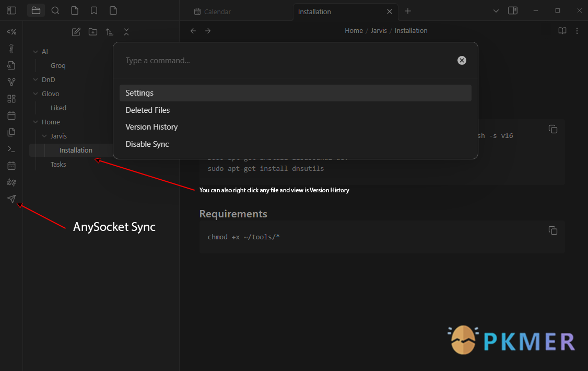Click sudo apt-get install dnsutils line

pyautogui.click(x=266, y=169)
